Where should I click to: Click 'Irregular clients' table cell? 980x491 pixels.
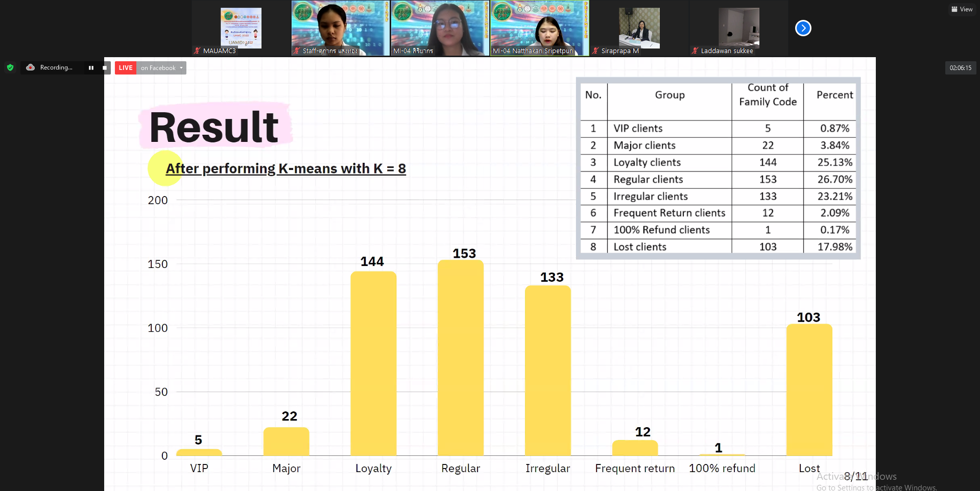tap(670, 197)
